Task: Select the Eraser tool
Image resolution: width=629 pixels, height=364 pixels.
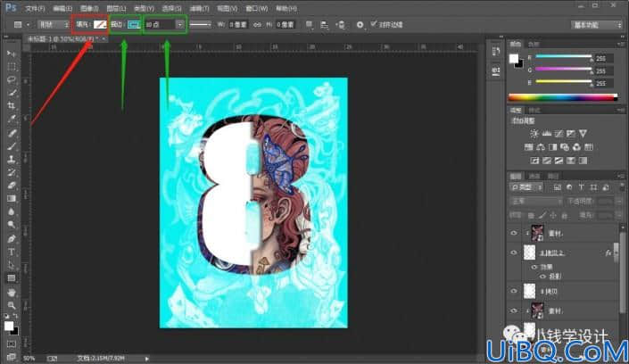Action: [12, 186]
